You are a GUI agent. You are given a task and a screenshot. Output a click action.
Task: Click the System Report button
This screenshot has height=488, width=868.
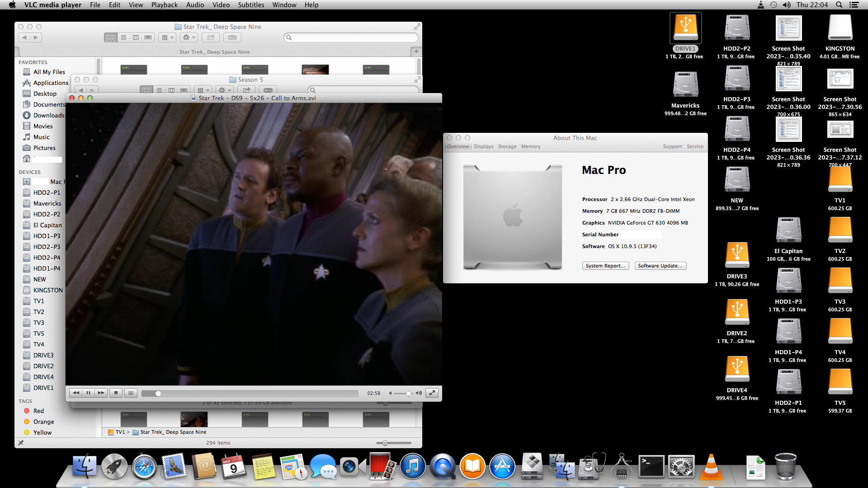[605, 266]
